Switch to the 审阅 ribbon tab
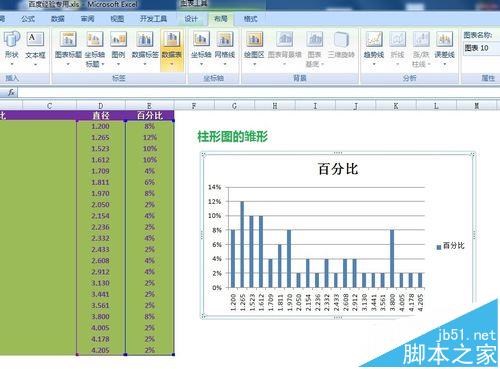The height and width of the screenshot is (369, 500). 87,19
